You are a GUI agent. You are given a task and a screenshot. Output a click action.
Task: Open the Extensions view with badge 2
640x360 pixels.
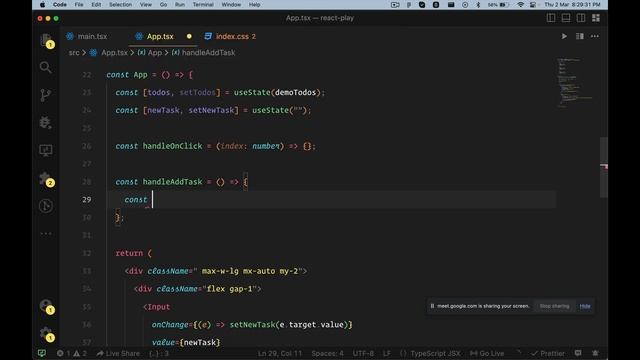point(46,179)
